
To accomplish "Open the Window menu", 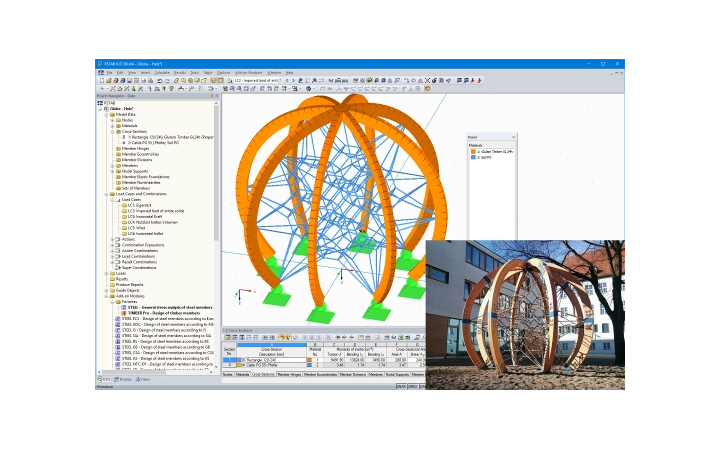I will [x=274, y=73].
